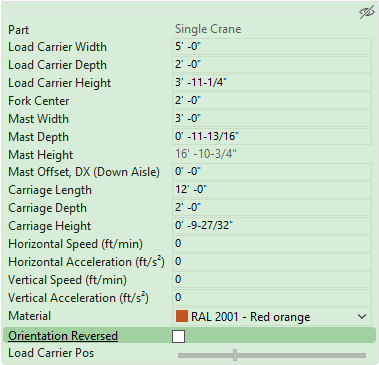Open the Material dropdown arrow
The image size is (379, 365).
click(x=362, y=316)
